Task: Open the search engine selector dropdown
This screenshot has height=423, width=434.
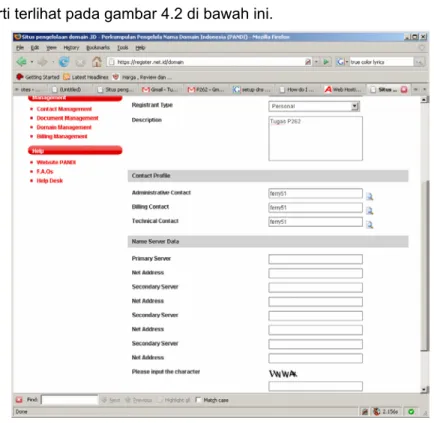Action: coord(347,62)
